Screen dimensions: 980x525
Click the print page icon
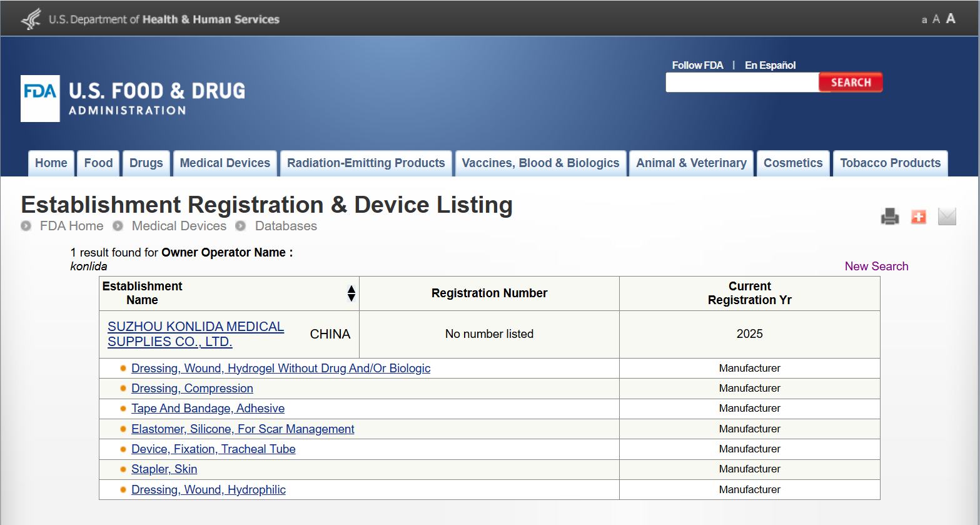pyautogui.click(x=889, y=217)
